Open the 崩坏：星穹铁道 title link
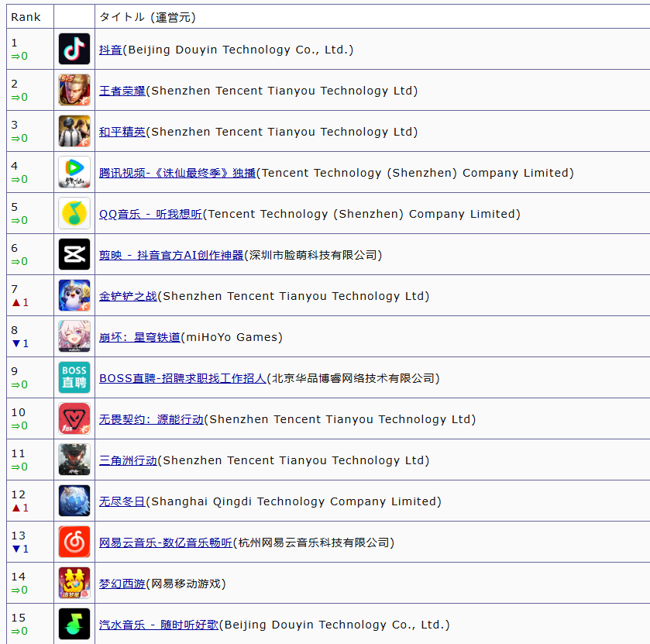This screenshot has height=644, width=650. [x=139, y=337]
